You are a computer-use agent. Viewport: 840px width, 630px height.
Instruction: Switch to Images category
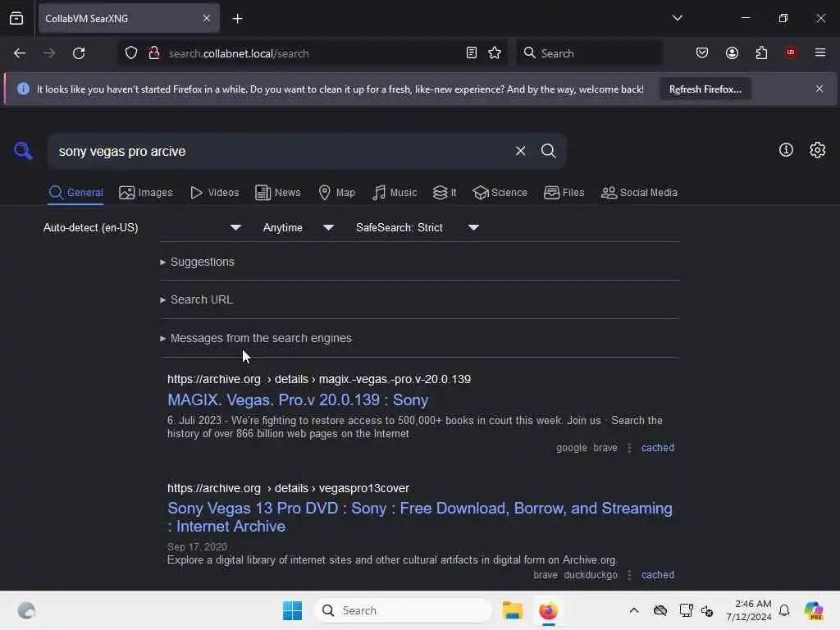[x=146, y=193]
